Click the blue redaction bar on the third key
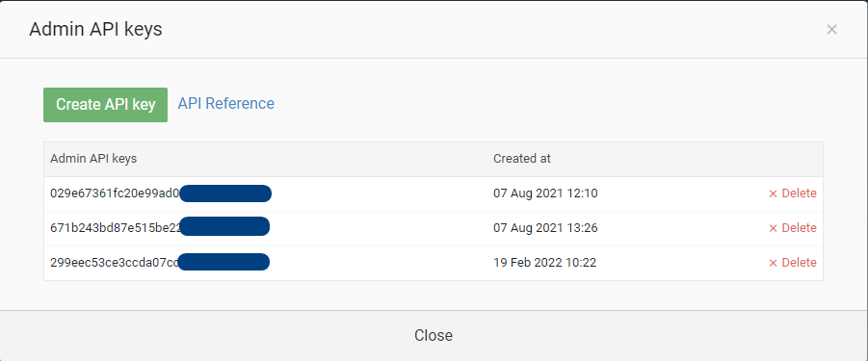This screenshot has width=868, height=361. (x=224, y=262)
